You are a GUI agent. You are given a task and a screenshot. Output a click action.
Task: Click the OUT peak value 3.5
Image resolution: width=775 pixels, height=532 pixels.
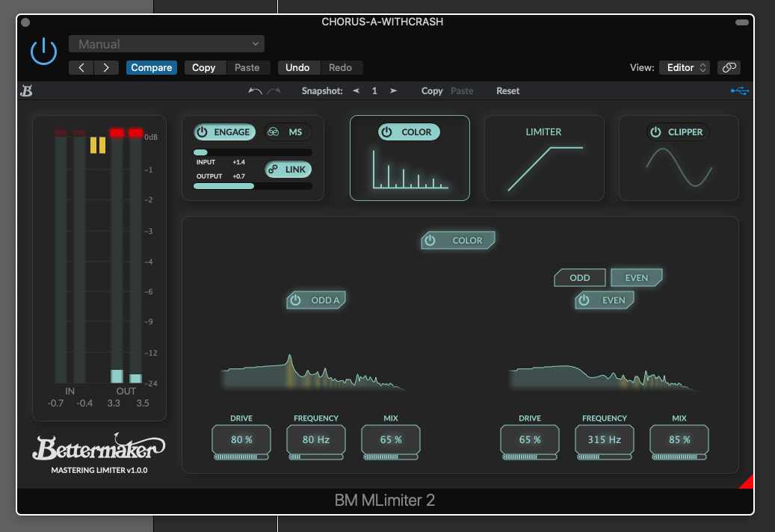(x=143, y=403)
